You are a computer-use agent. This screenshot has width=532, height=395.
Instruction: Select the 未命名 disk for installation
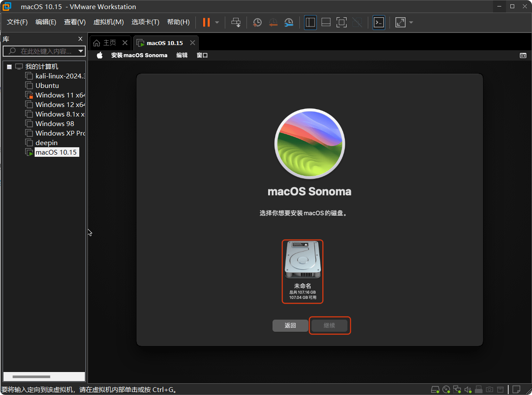(302, 271)
